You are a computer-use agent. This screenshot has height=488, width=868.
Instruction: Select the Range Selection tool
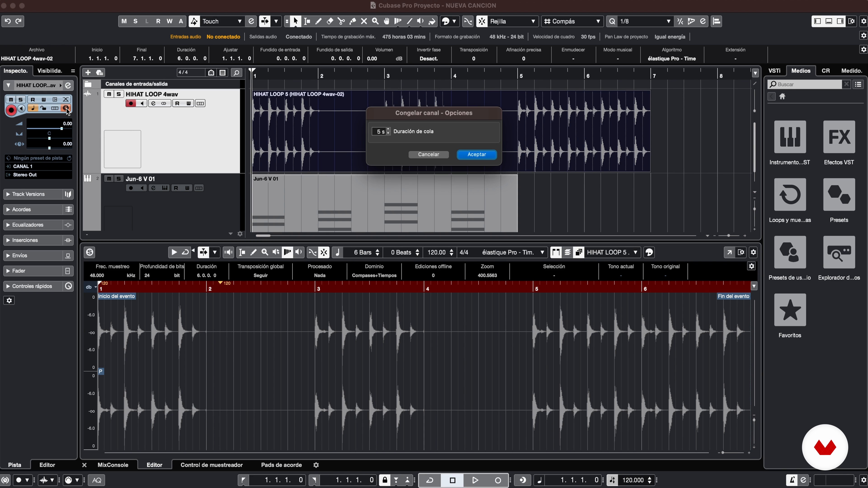[307, 21]
